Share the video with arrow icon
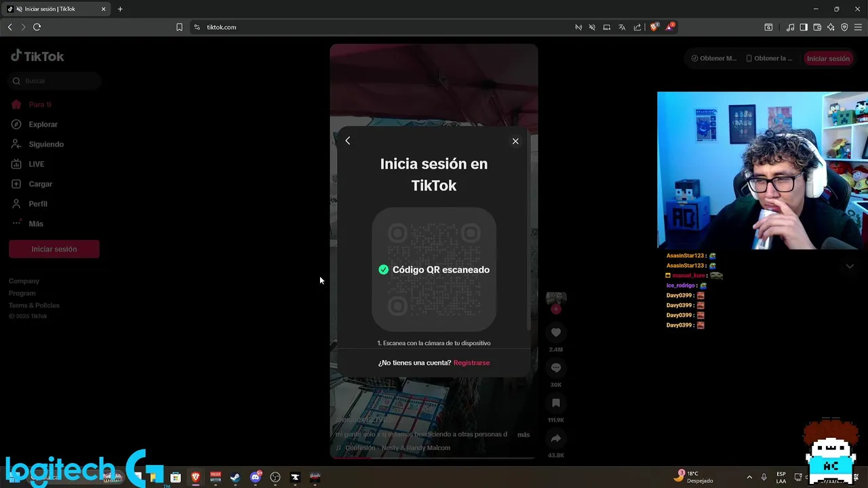 click(x=556, y=438)
